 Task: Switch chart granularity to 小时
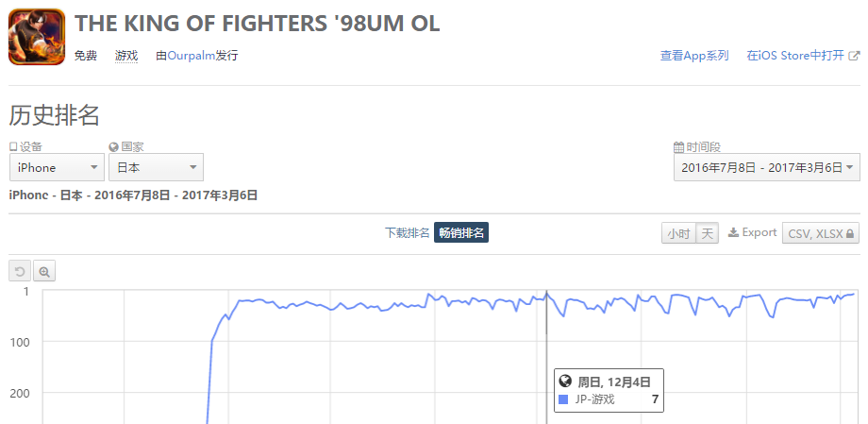(x=678, y=233)
